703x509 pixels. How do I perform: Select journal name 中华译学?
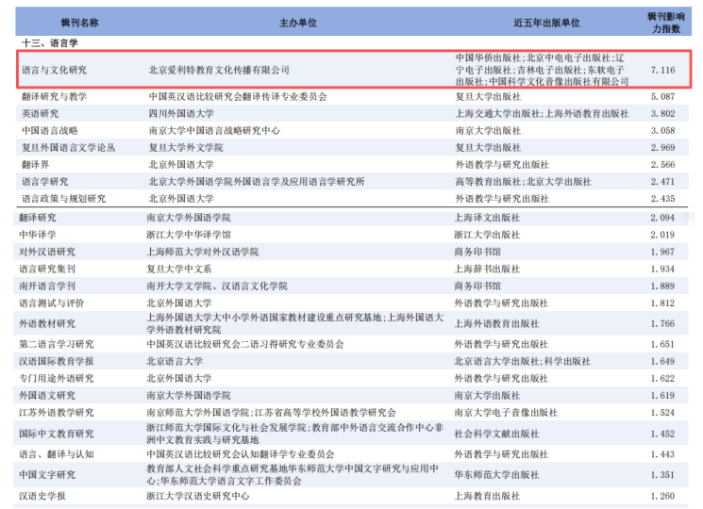[x=38, y=235]
